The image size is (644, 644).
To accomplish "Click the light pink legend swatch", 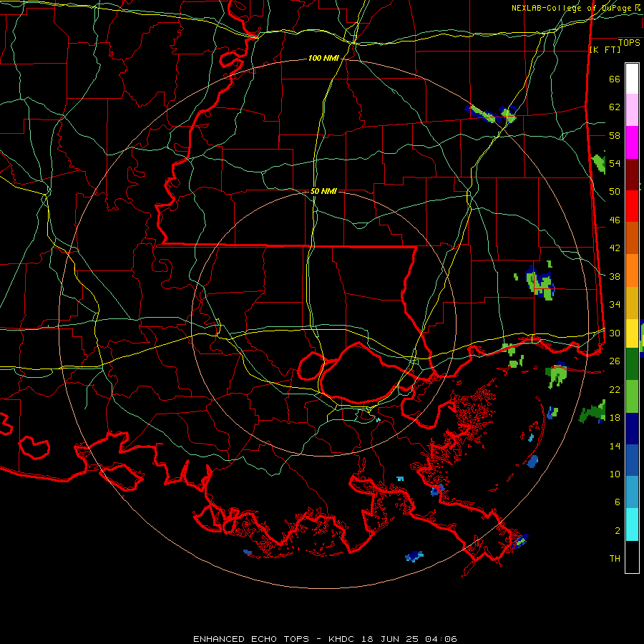I will pyautogui.click(x=632, y=110).
